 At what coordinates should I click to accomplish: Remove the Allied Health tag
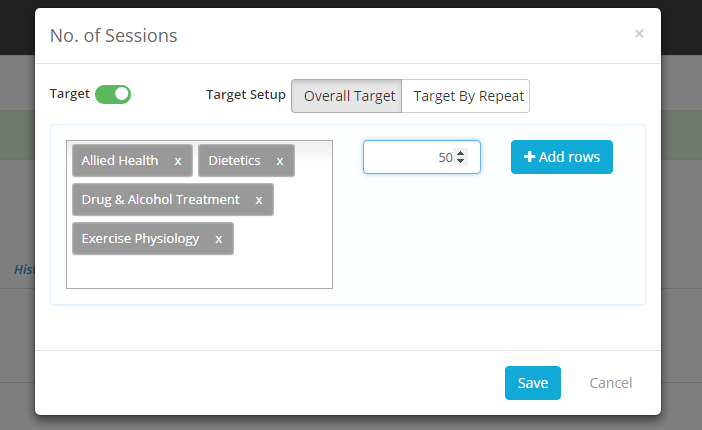(178, 161)
